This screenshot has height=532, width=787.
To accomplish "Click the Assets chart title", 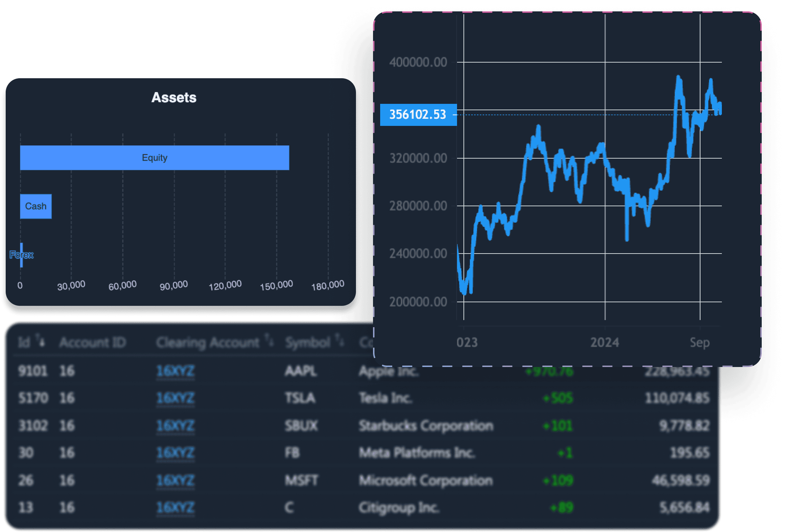I will tap(174, 97).
